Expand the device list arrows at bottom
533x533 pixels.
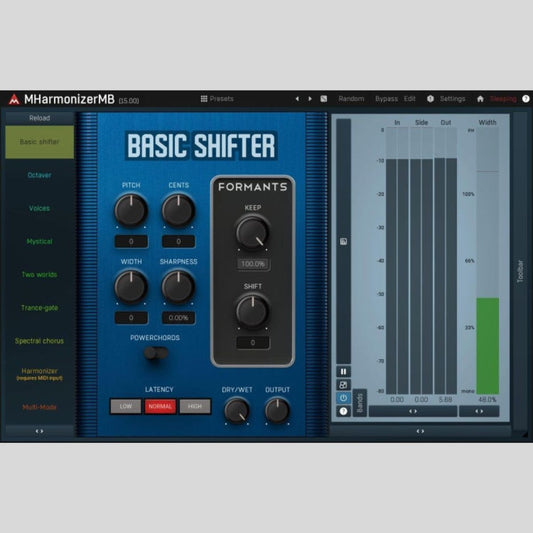click(x=39, y=431)
